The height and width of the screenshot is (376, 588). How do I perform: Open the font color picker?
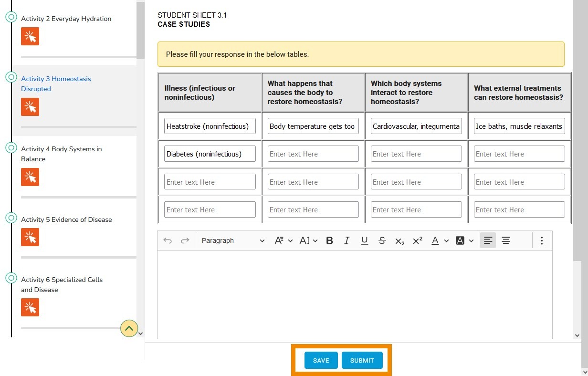pyautogui.click(x=440, y=240)
